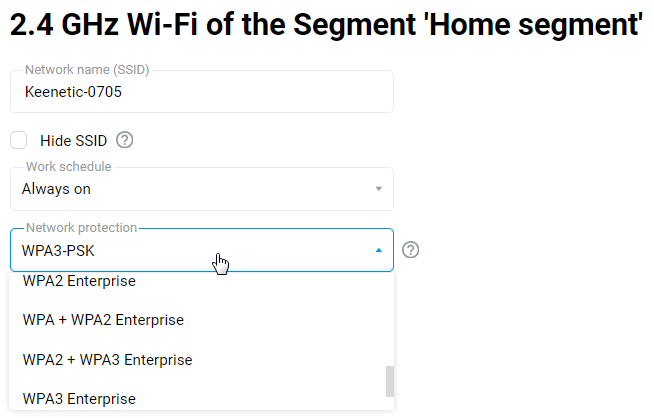Image resolution: width=654 pixels, height=418 pixels.
Task: Click the protection list scrollbar thumb
Action: pyautogui.click(x=390, y=381)
